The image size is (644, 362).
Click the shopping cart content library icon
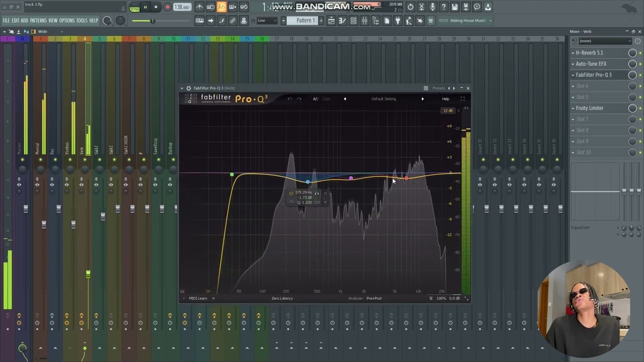point(431,21)
